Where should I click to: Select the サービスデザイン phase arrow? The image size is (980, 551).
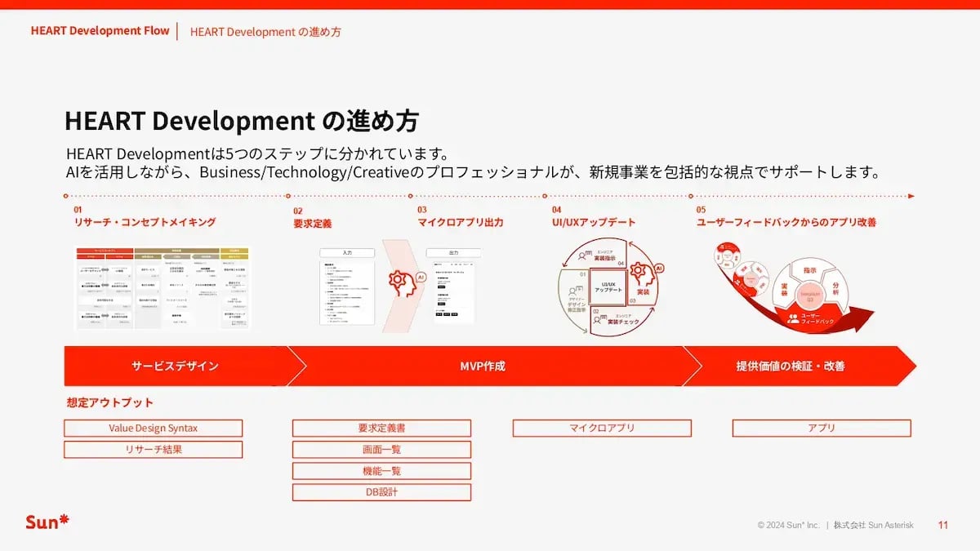(175, 366)
